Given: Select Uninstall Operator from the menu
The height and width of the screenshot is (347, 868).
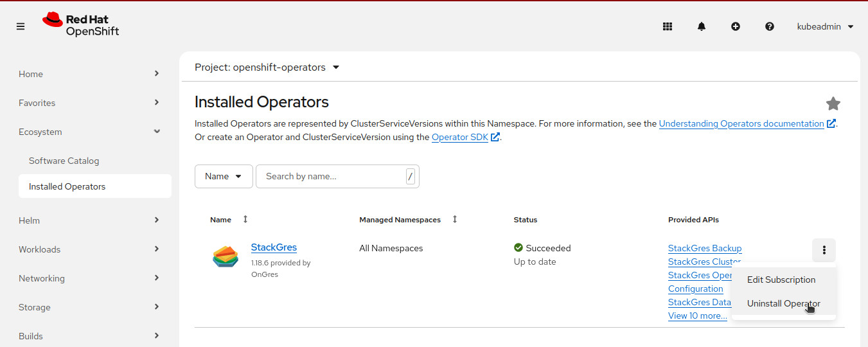Looking at the screenshot, I should (784, 303).
